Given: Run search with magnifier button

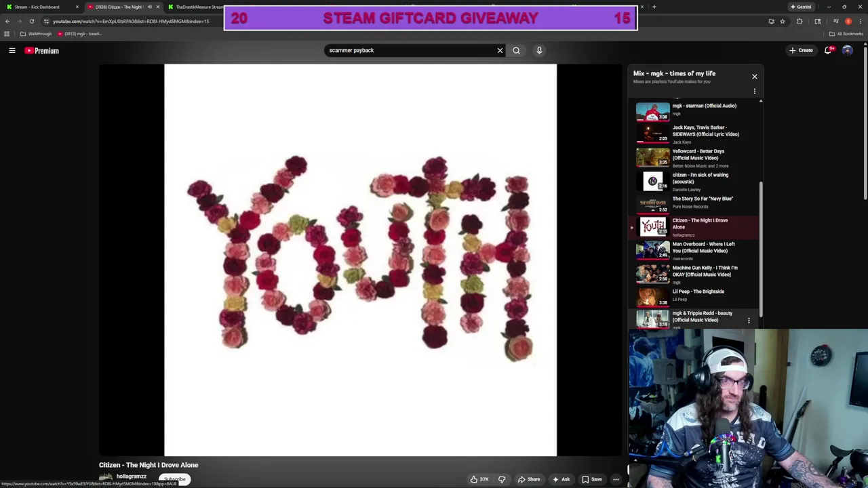Looking at the screenshot, I should click(516, 50).
